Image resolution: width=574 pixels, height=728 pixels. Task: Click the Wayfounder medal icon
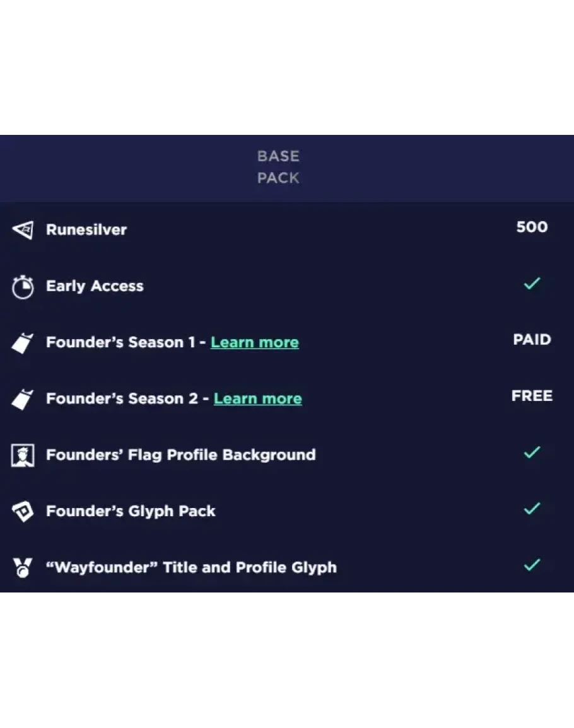(23, 568)
